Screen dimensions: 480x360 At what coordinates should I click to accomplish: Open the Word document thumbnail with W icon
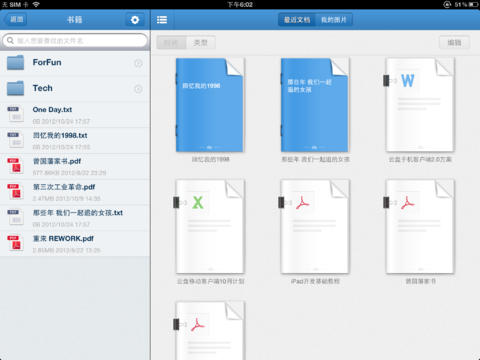pos(420,105)
